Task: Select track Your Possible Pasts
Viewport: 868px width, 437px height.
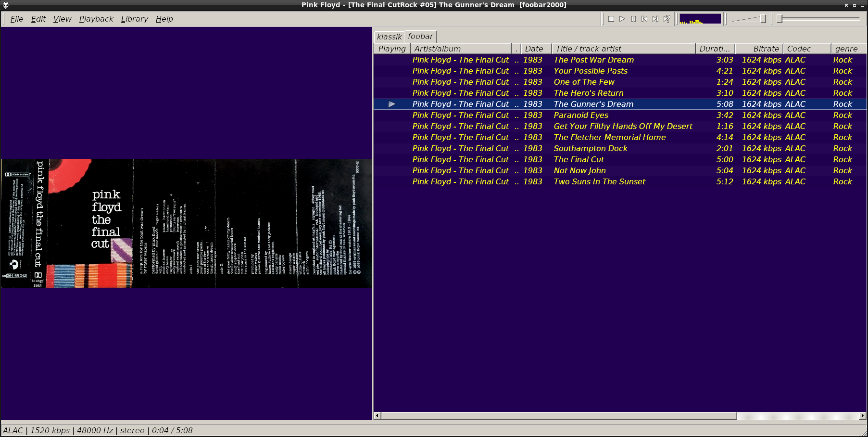Action: click(x=620, y=71)
